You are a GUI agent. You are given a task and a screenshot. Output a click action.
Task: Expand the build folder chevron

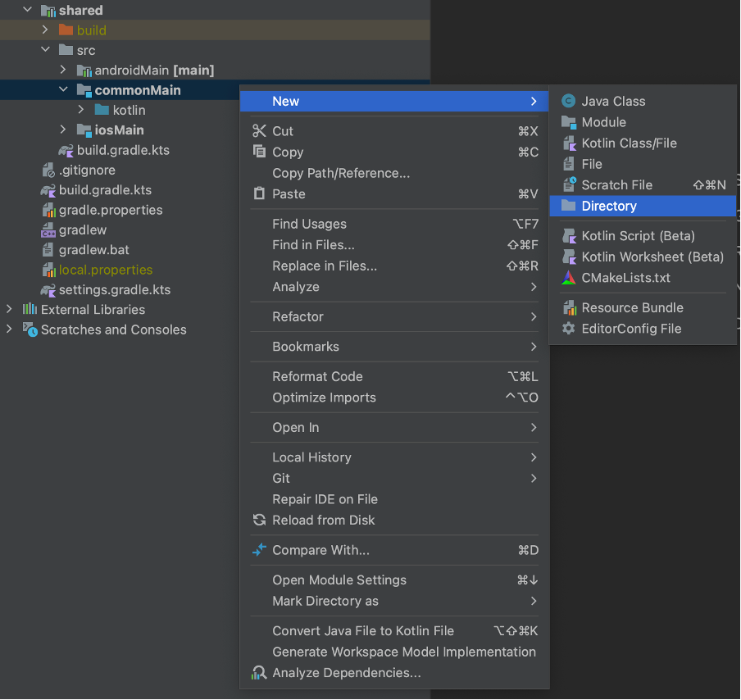click(x=45, y=30)
